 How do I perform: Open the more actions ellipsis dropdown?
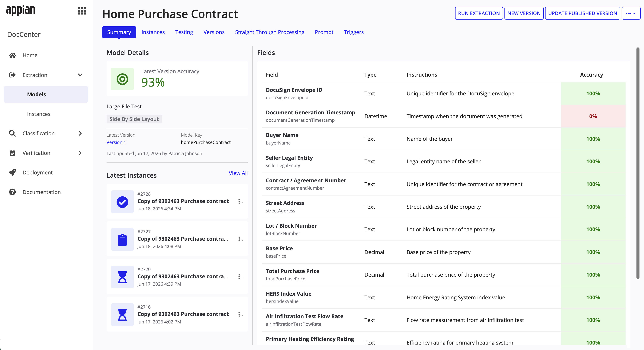coord(631,13)
